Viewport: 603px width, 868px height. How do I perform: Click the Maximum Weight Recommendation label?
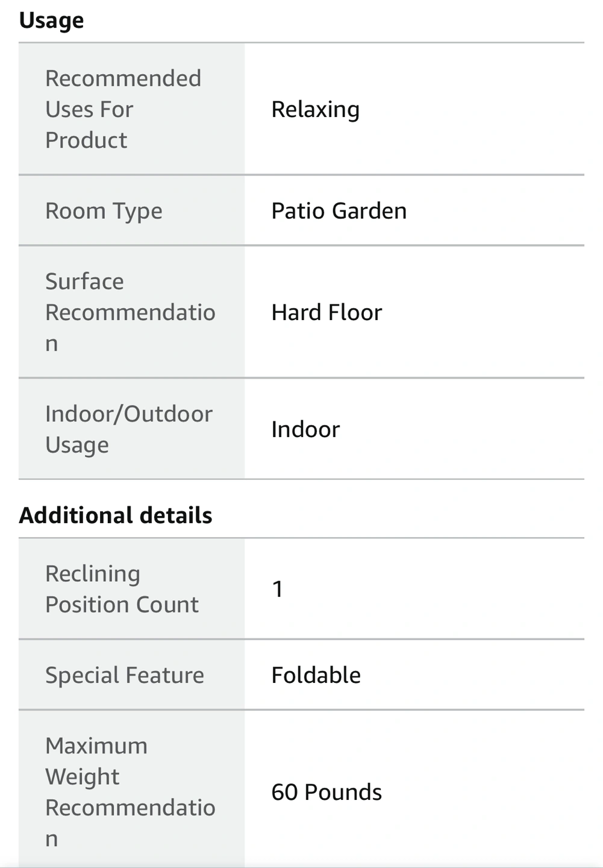click(x=130, y=792)
